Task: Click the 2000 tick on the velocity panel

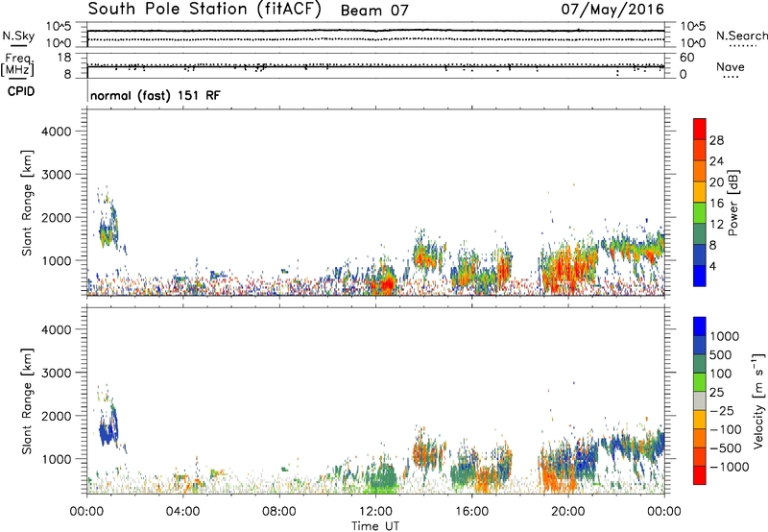Action: click(56, 416)
